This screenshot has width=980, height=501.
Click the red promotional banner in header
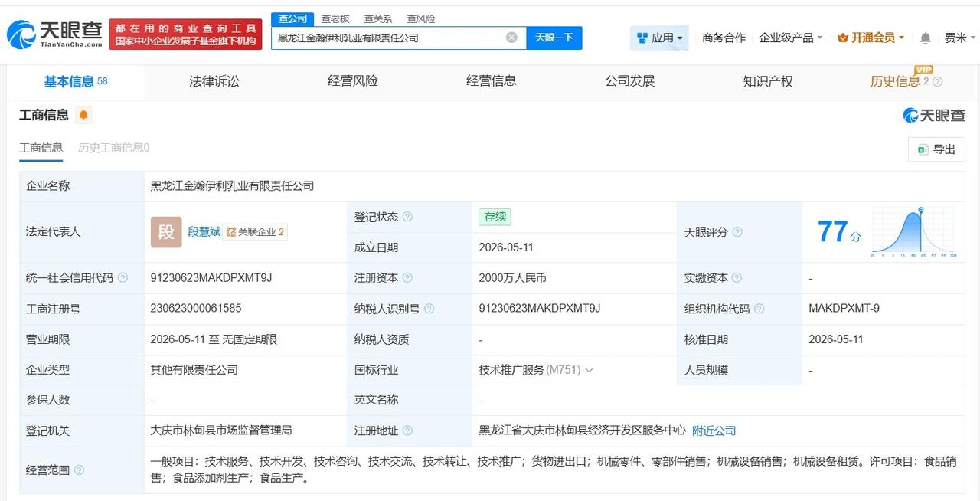(x=186, y=34)
